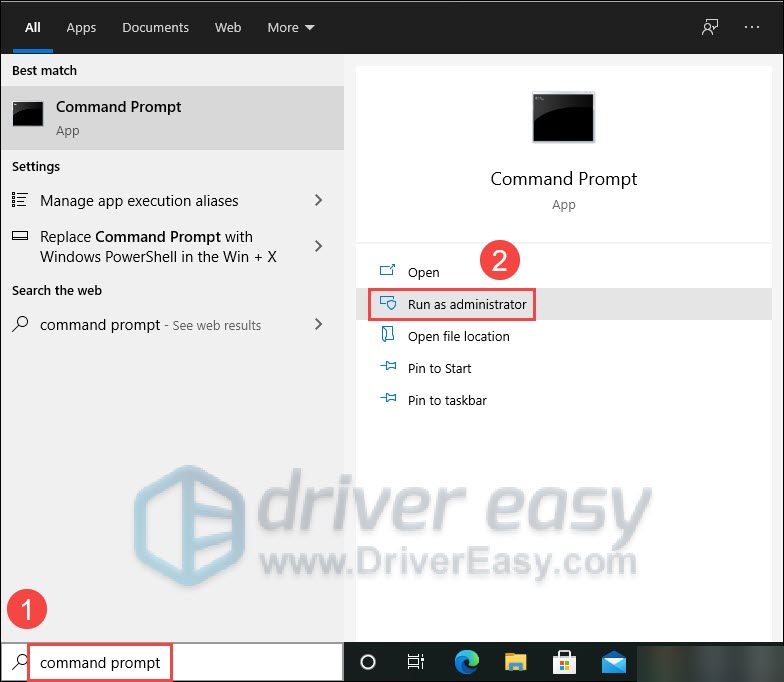Open Task View from the taskbar
The height and width of the screenshot is (682, 784).
point(416,662)
